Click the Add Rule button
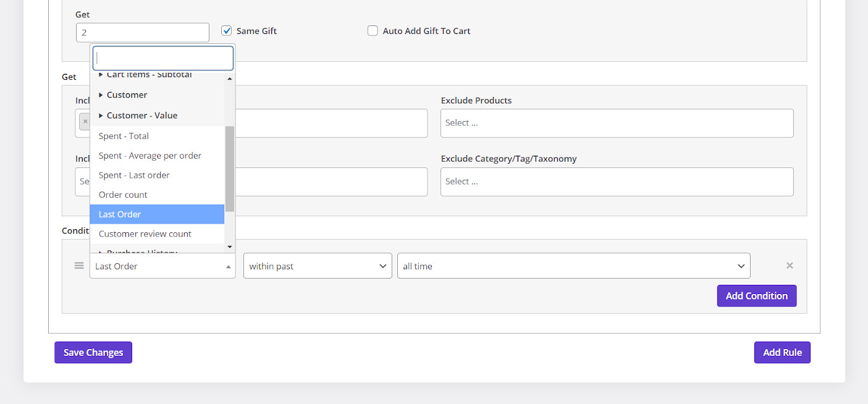The width and height of the screenshot is (868, 404). click(782, 353)
